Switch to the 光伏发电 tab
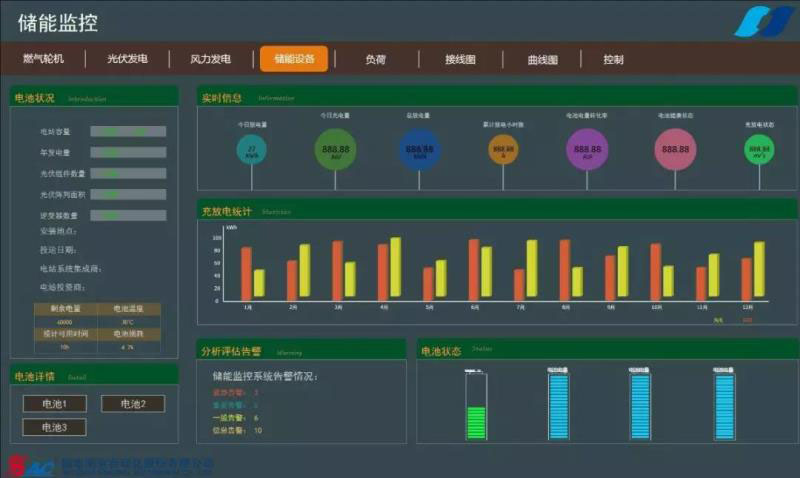The width and height of the screenshot is (800, 478). point(127,59)
